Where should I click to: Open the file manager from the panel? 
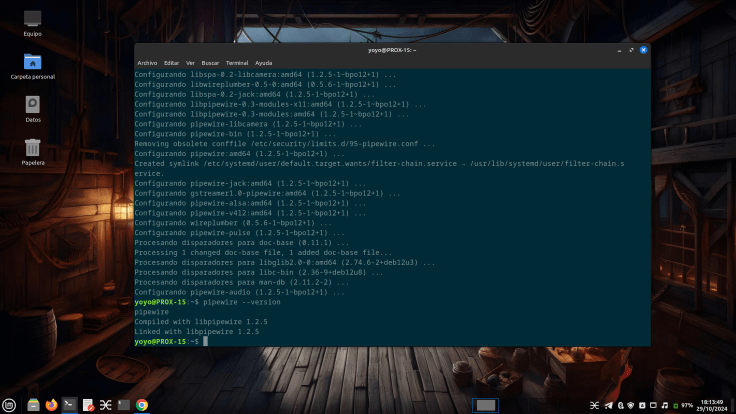pyautogui.click(x=33, y=405)
